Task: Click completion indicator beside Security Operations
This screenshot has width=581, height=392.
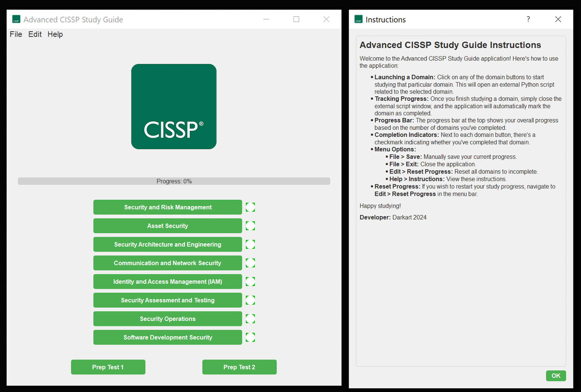Action: 250,319
